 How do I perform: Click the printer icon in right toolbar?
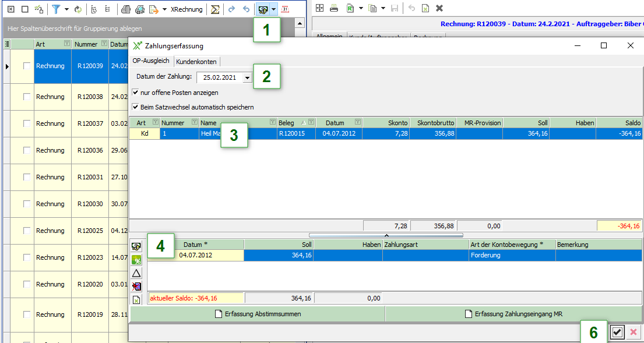(334, 8)
